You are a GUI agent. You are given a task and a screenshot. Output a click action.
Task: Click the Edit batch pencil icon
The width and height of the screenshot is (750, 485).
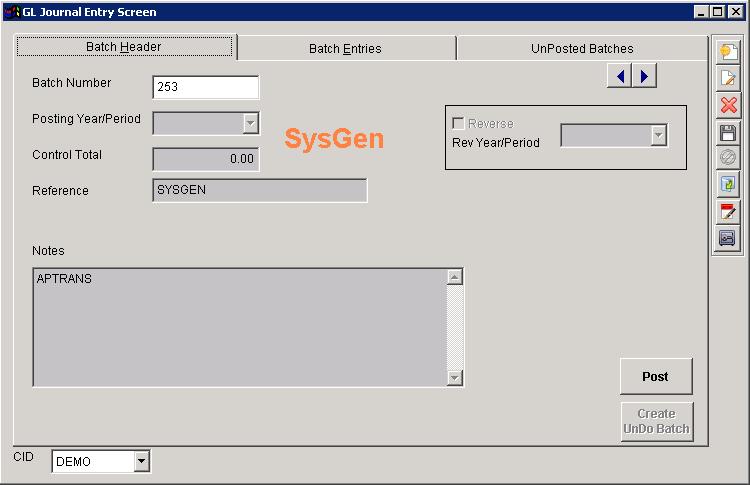pyautogui.click(x=728, y=79)
